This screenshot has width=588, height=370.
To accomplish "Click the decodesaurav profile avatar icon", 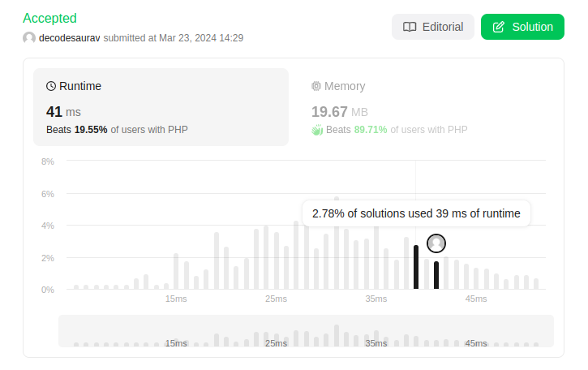I will (x=29, y=38).
